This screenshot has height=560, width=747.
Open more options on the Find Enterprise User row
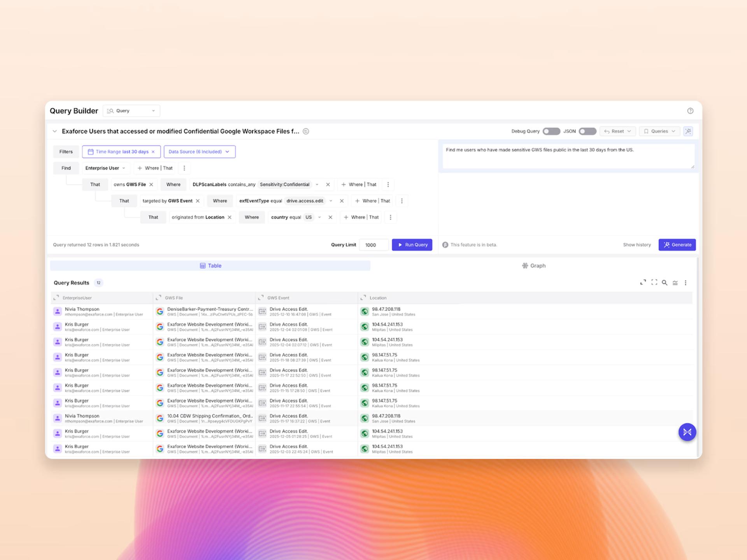[x=184, y=168]
